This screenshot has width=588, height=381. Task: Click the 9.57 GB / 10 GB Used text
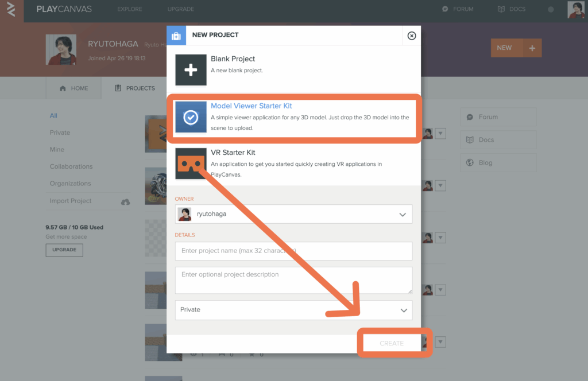74,227
